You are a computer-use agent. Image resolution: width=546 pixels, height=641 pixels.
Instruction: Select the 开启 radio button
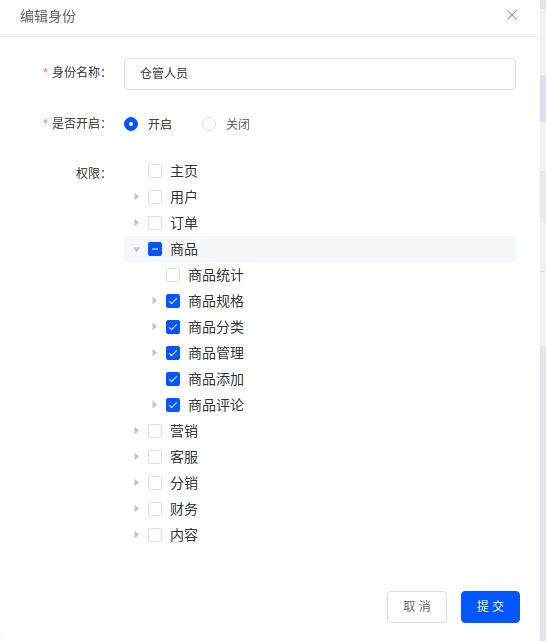[x=131, y=124]
